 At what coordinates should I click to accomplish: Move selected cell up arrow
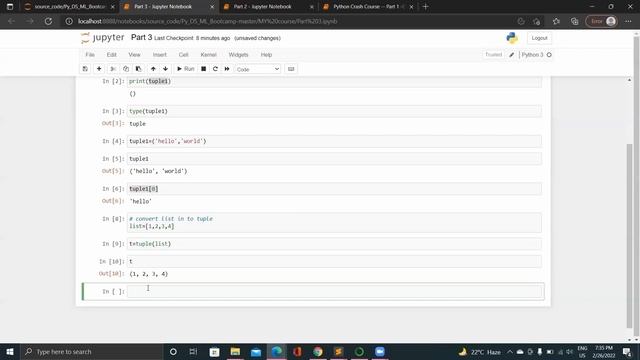pyautogui.click(x=153, y=69)
